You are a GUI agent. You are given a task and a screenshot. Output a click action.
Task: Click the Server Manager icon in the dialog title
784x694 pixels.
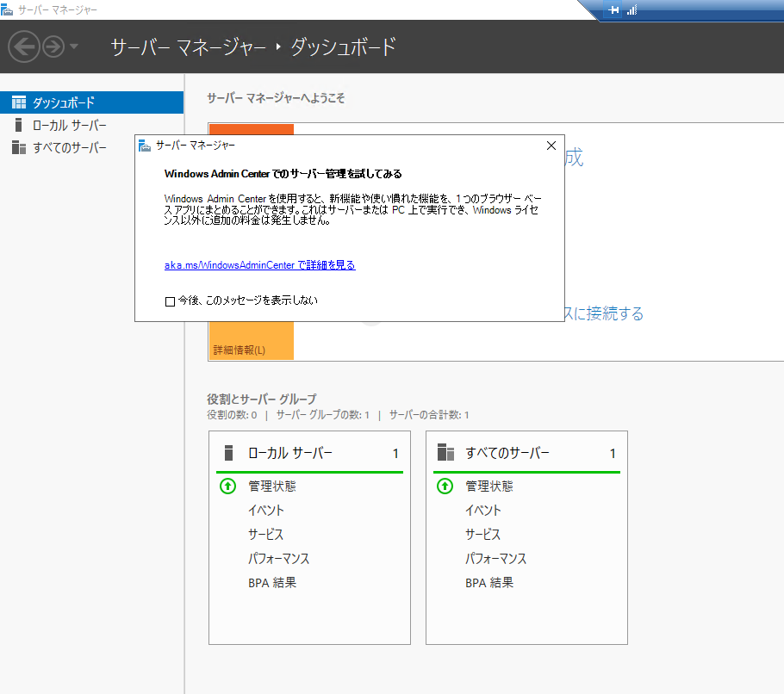[x=145, y=146]
